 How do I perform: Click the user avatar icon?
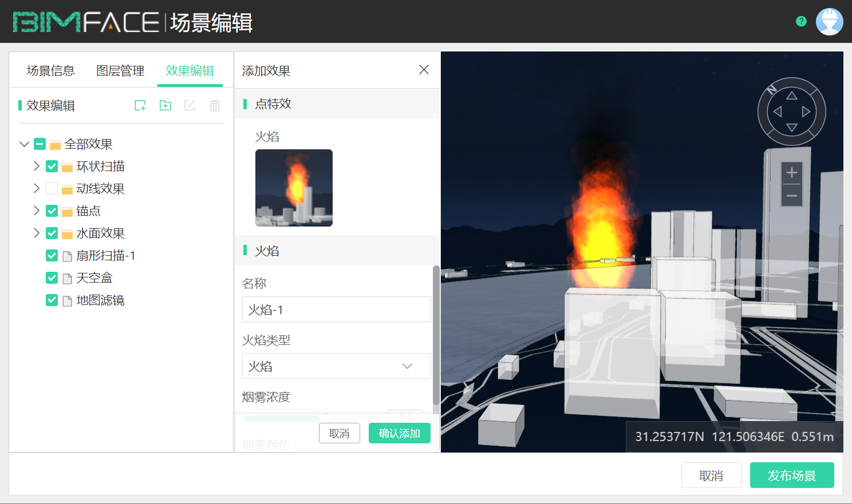coord(830,21)
